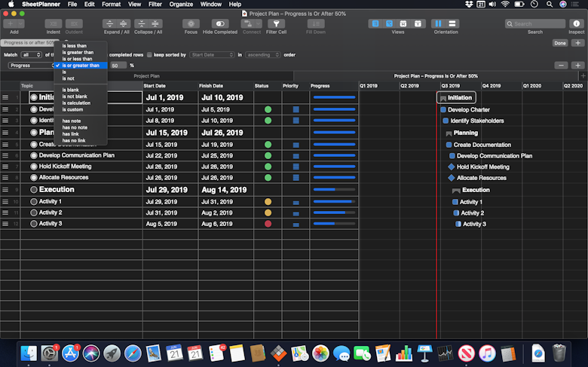Screen dimensions: 588x367
Task: Click the Collapse All icon
Action: coord(155,23)
